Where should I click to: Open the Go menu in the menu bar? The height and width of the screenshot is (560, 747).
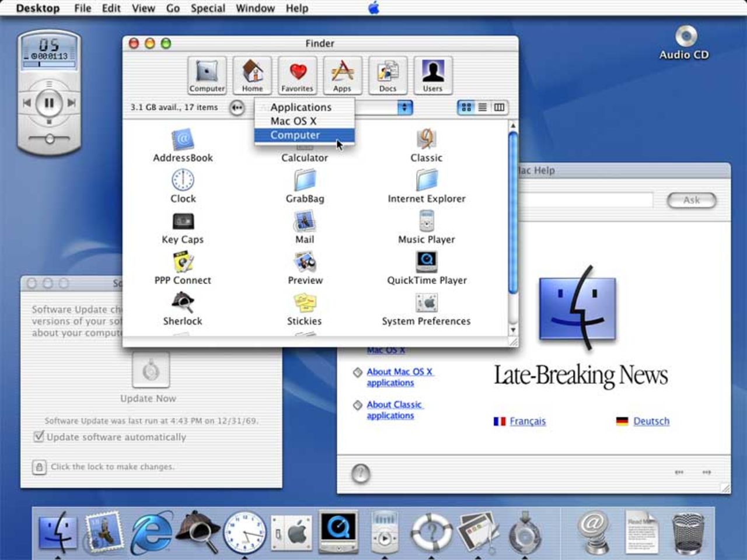tap(173, 8)
